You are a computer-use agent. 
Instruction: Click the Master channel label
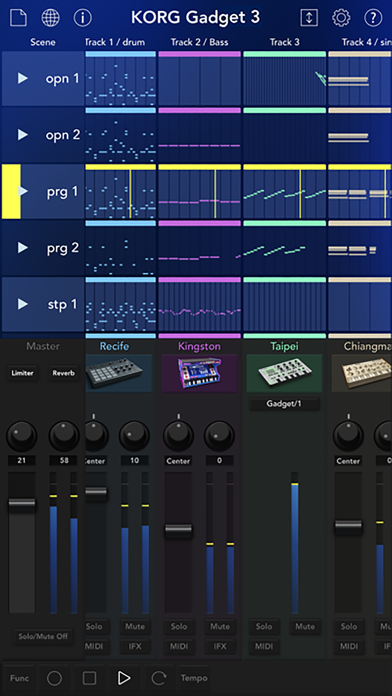tap(43, 346)
